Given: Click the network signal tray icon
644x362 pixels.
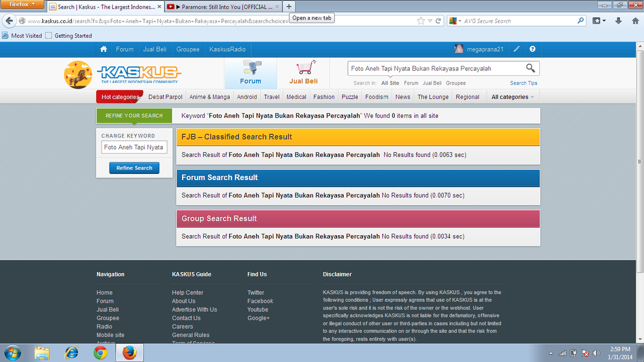Looking at the screenshot, I should [562, 353].
